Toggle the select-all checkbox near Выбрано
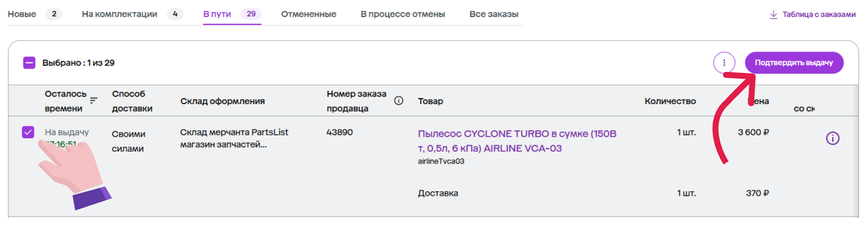Screen dimensions: 868x225 click(x=29, y=63)
